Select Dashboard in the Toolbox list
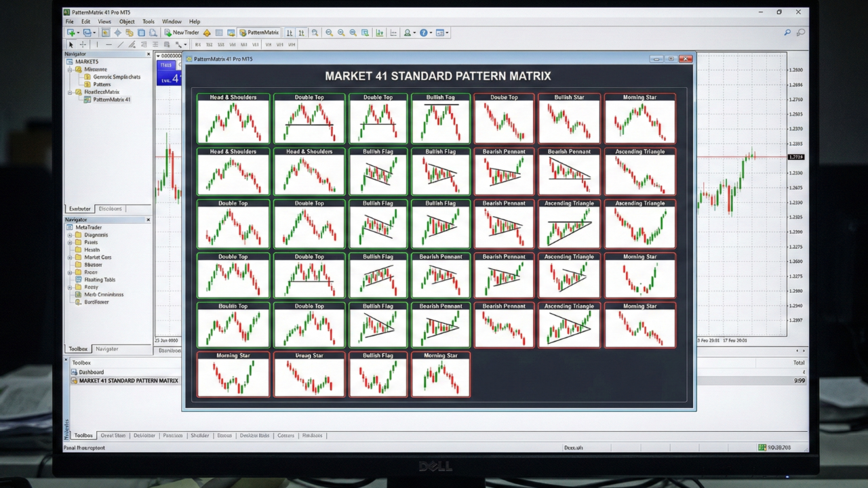This screenshot has width=868, height=488. pos(87,372)
